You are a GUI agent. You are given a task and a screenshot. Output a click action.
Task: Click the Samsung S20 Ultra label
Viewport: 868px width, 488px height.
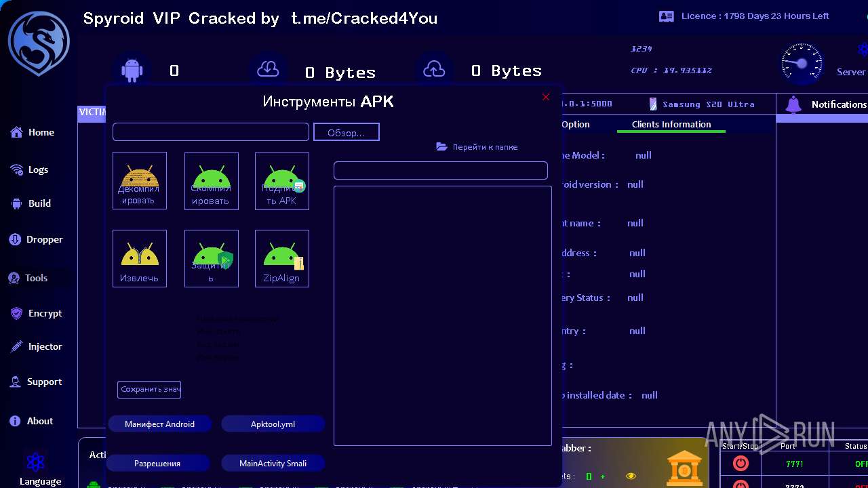708,104
